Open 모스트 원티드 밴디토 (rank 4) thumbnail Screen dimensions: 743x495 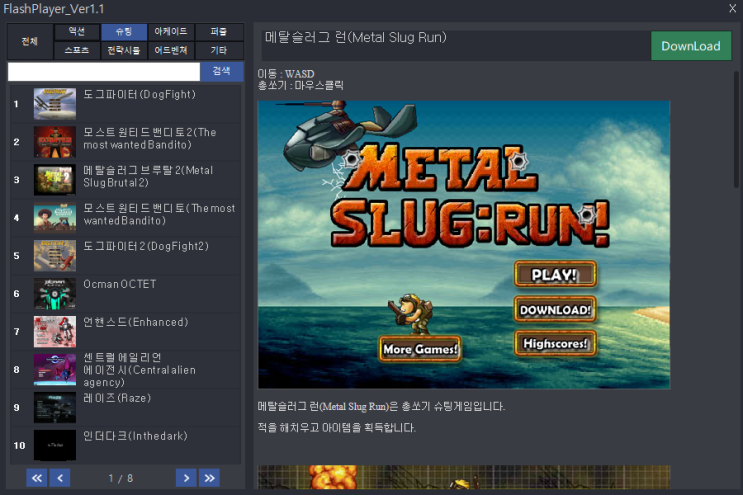pyautogui.click(x=55, y=217)
